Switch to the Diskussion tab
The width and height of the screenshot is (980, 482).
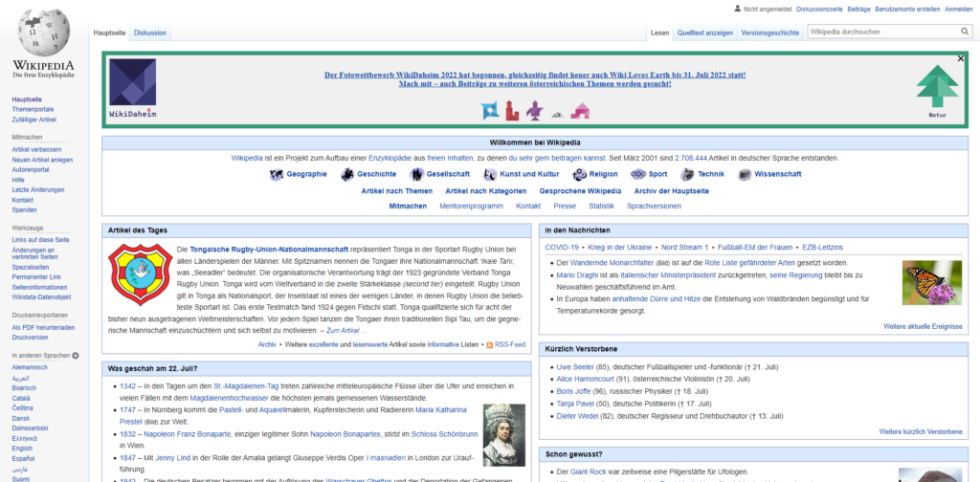pos(150,33)
